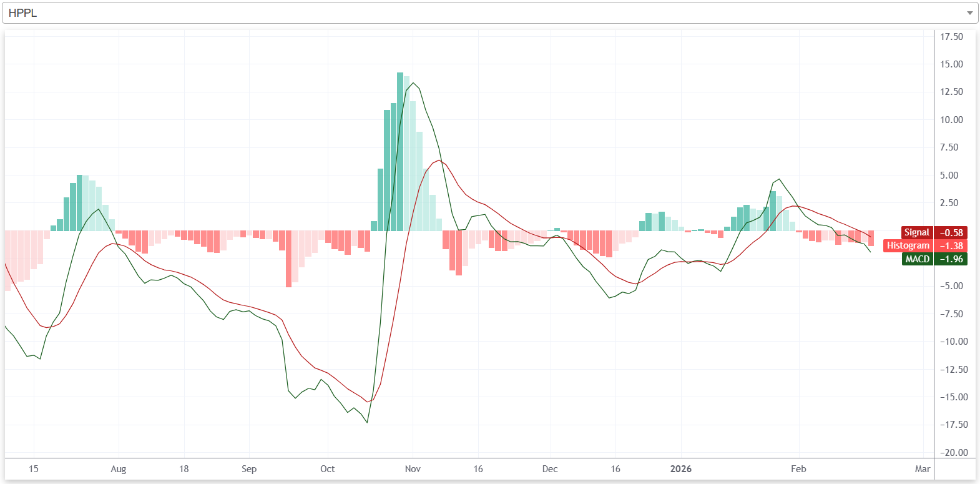Screen dimensions: 980x484
Task: Pick the Nov marker on time axis
Action: [x=413, y=469]
